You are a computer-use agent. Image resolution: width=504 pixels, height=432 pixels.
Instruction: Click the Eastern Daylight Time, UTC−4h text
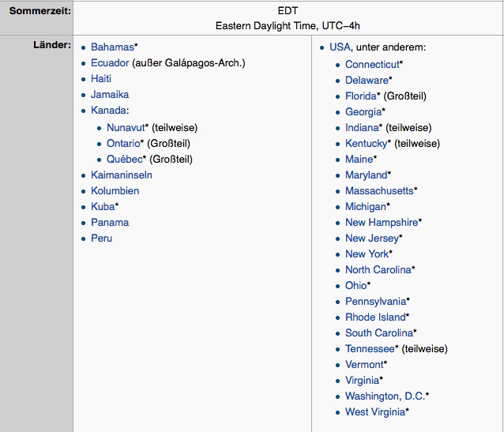pos(288,26)
